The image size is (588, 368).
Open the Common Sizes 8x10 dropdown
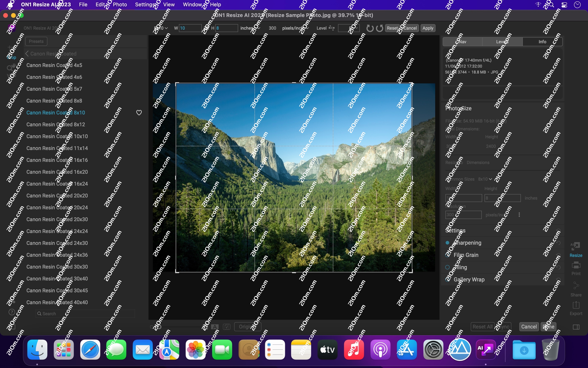click(485, 179)
